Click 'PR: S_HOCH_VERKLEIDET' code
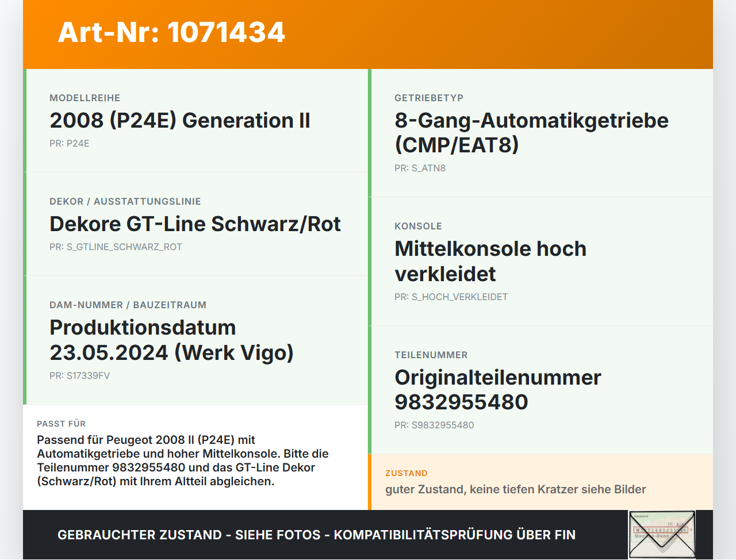The image size is (736, 560). (451, 297)
